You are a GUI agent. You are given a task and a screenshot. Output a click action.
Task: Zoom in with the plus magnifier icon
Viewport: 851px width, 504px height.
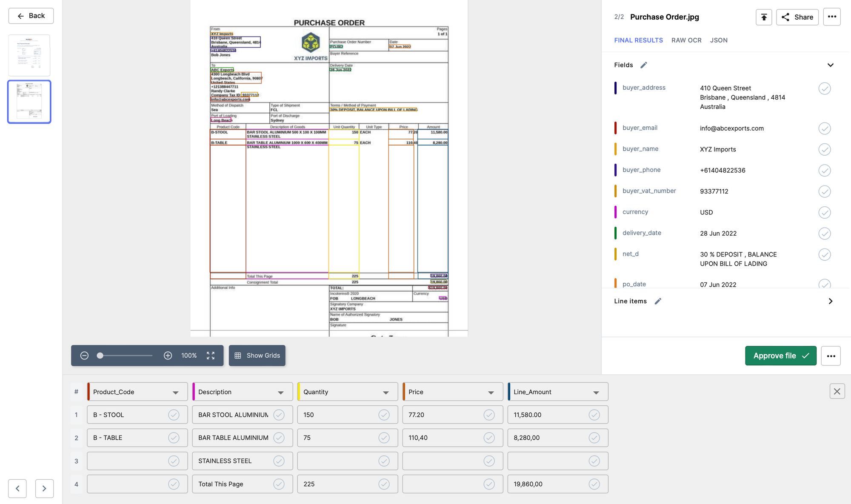168,356
